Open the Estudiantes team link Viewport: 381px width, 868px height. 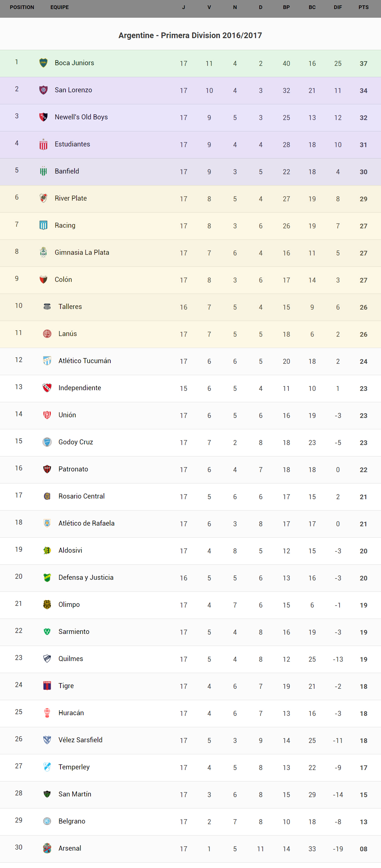click(73, 144)
